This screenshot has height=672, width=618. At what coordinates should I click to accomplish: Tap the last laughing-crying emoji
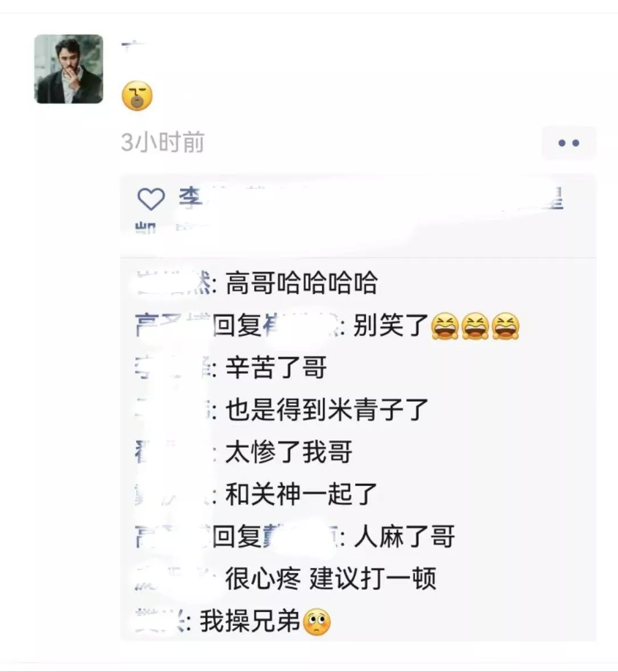coord(505,326)
